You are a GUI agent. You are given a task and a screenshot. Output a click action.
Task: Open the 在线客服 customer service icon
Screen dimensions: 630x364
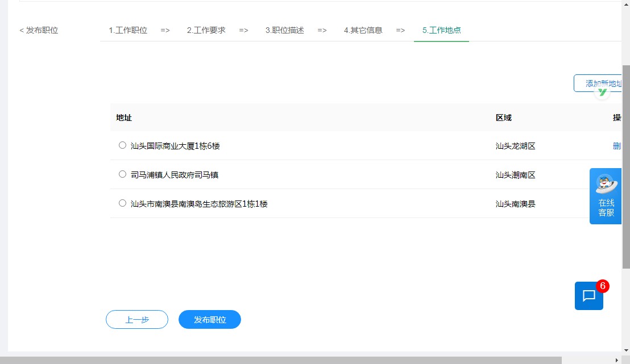tap(606, 196)
